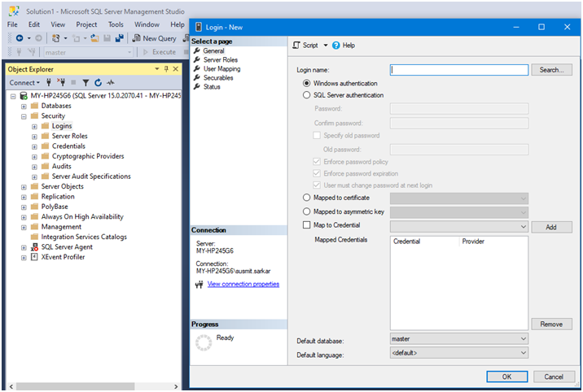Click the Logins folder icon
This screenshot has width=583, height=392.
point(46,126)
